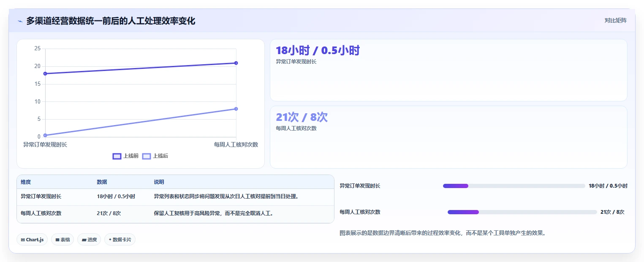Click the icon inside 进度 chip
This screenshot has width=644, height=262.
click(84, 240)
